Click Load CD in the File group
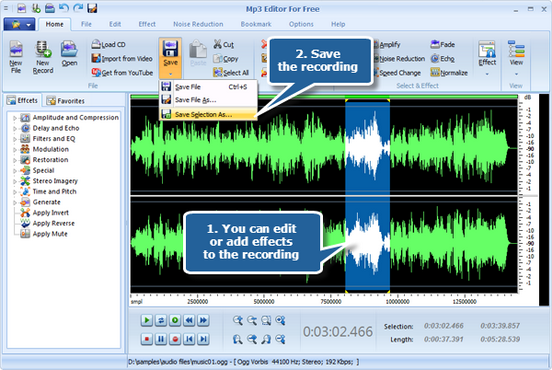 108,45
